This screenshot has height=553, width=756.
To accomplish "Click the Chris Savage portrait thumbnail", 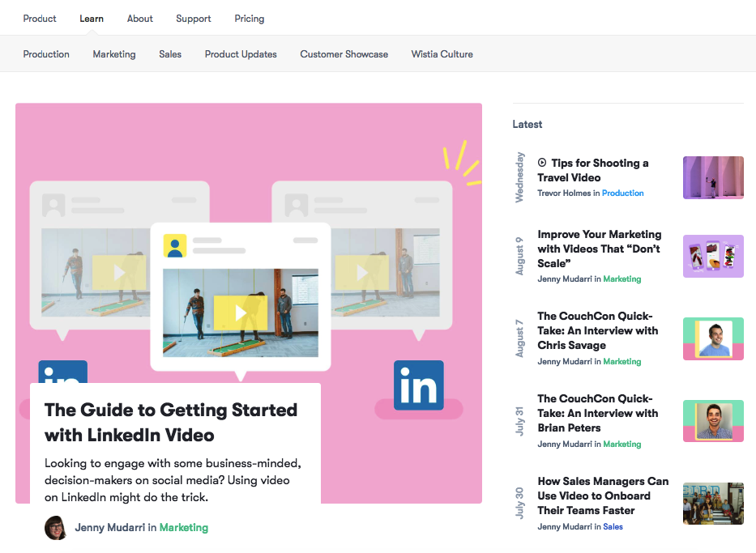I will pyautogui.click(x=713, y=338).
